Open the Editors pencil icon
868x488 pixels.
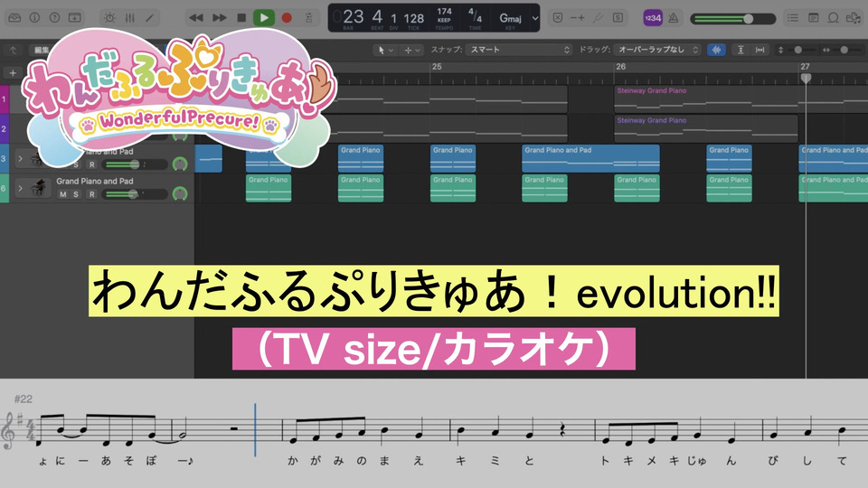[x=149, y=18]
